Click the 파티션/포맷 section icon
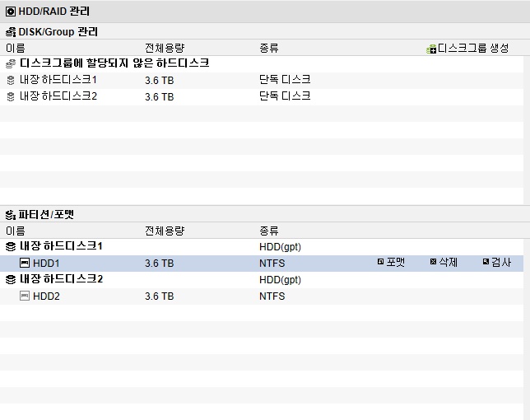Screen dimensions: 530x420 coord(11,215)
